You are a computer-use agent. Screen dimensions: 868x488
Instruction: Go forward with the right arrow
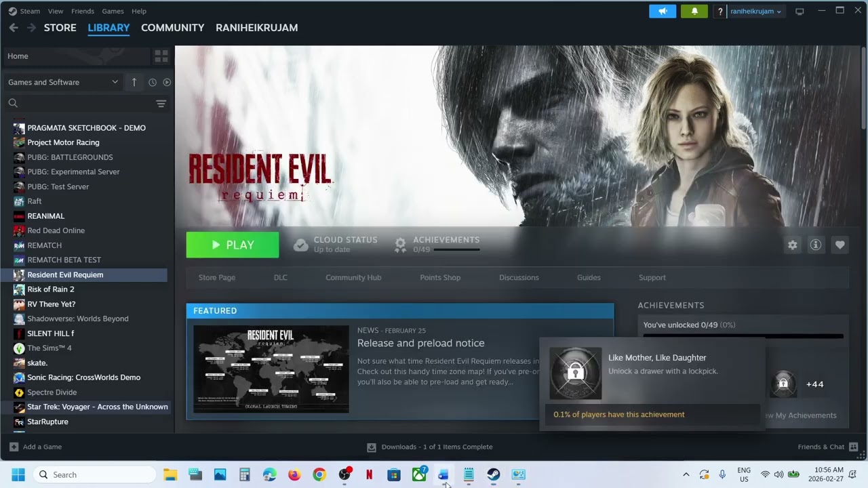(31, 28)
